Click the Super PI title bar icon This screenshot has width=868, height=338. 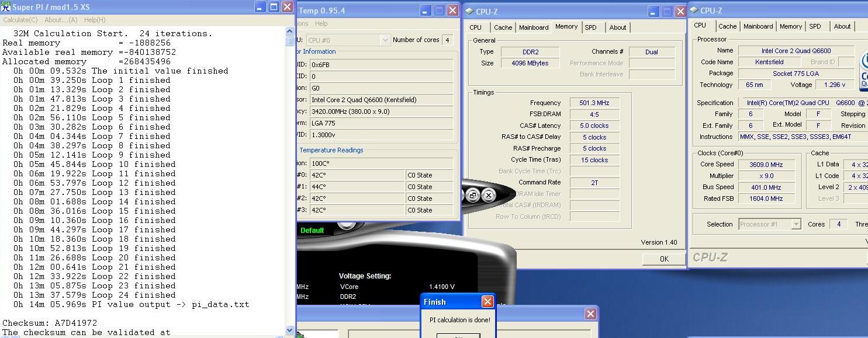6,7
